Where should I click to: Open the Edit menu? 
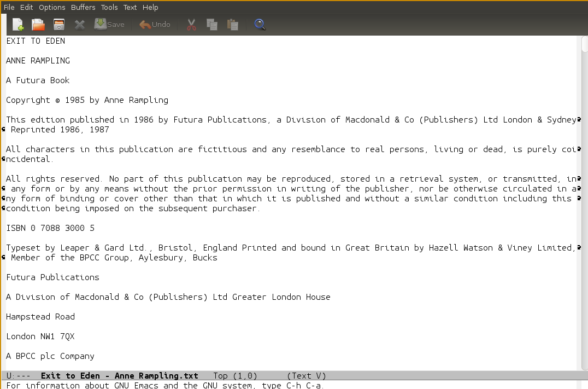[26, 7]
